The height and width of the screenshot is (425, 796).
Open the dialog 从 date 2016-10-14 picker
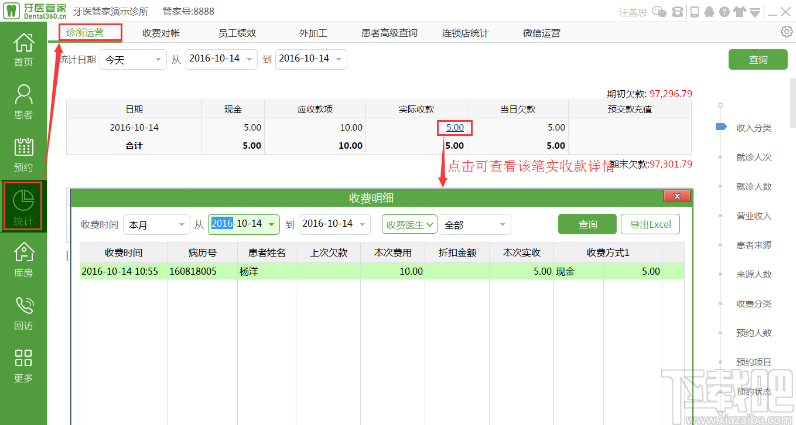tap(244, 224)
